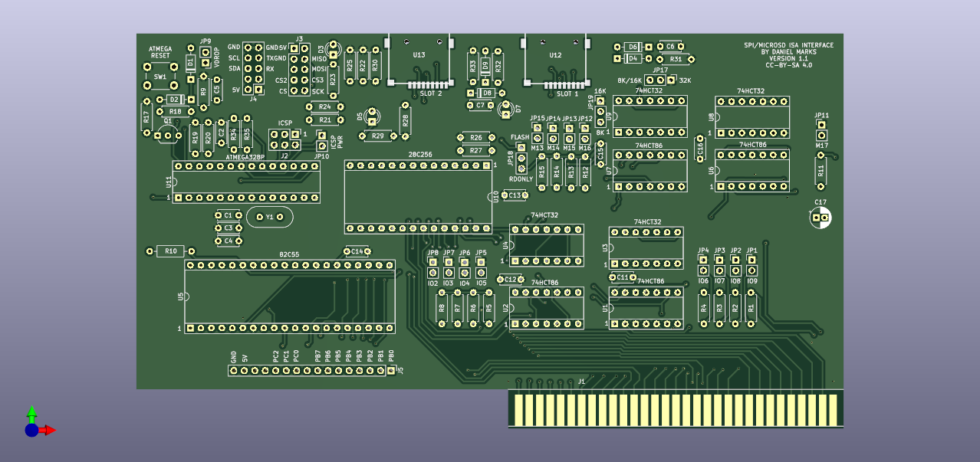
Task: Select resistor R11
Action: pos(821,170)
